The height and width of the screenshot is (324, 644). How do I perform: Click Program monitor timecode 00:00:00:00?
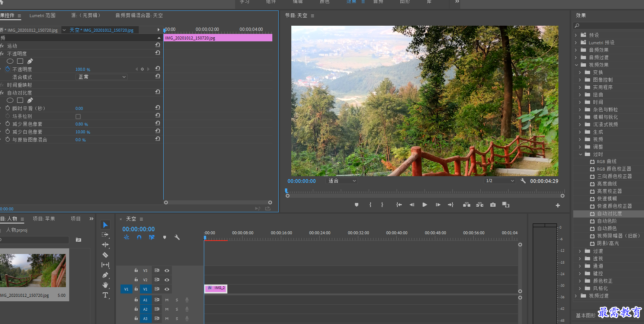click(x=301, y=181)
